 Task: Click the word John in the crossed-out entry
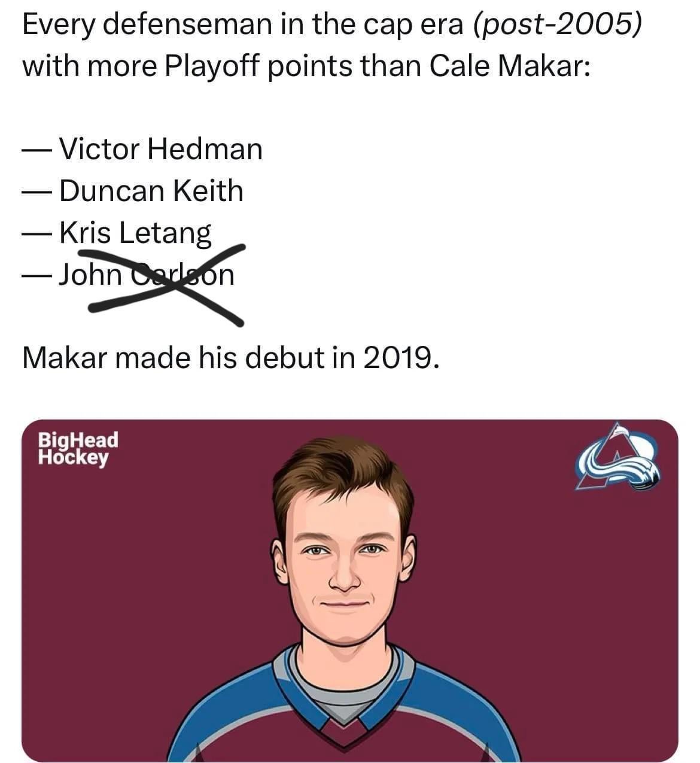pos(90,275)
